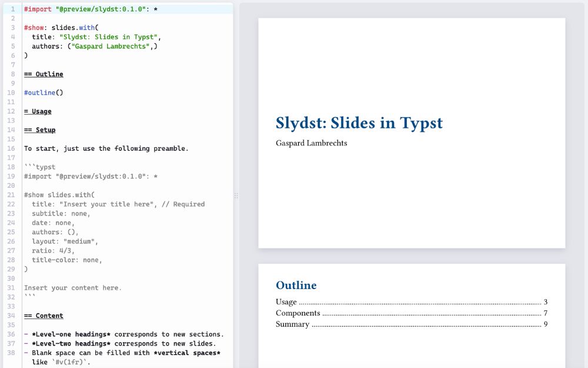
Task: Click line number 33 in the gutter
Action: click(11, 306)
